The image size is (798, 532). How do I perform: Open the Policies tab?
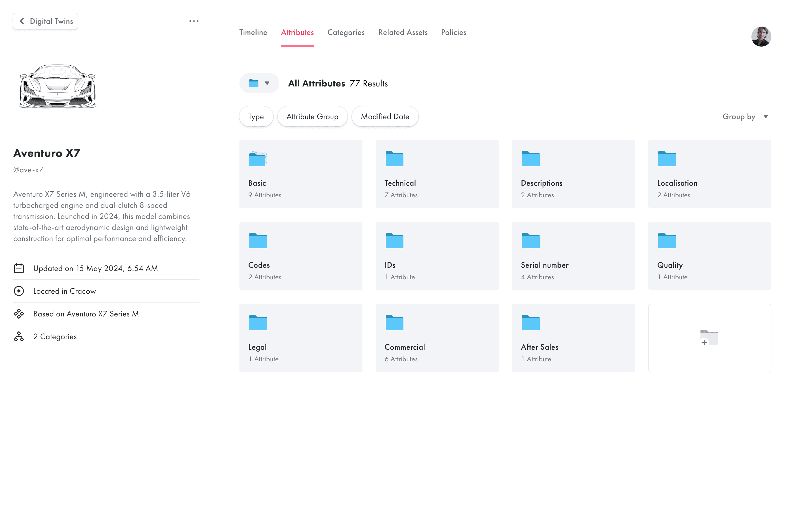tap(454, 33)
